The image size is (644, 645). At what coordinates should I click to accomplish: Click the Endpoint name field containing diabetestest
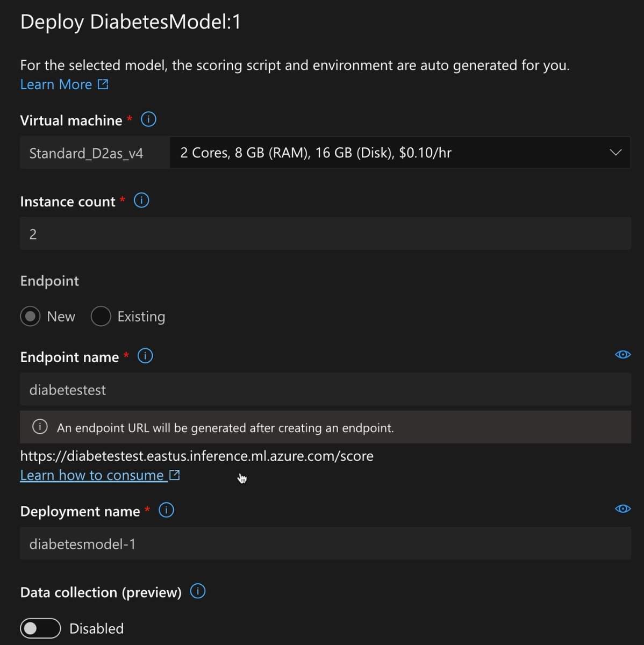325,390
